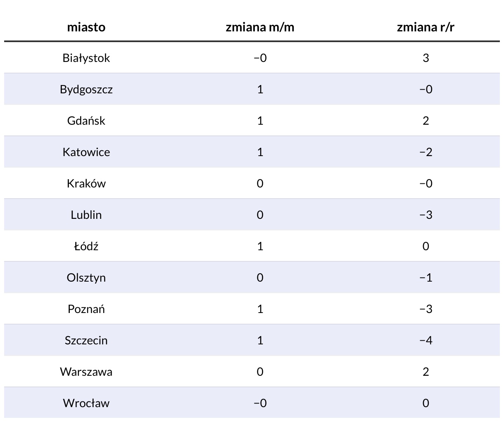Viewport: 504px width, 422px height.
Task: Select the Warszawa city cell
Action: [86, 372]
